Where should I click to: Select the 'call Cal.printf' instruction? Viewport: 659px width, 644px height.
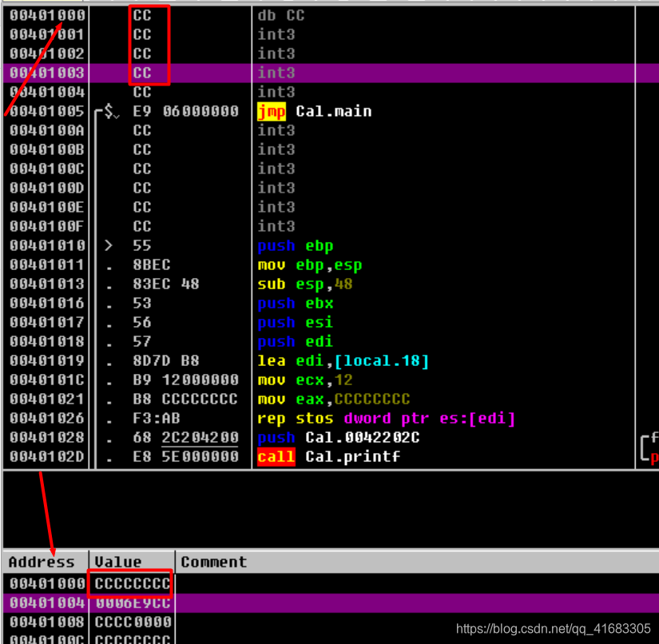[x=328, y=457]
